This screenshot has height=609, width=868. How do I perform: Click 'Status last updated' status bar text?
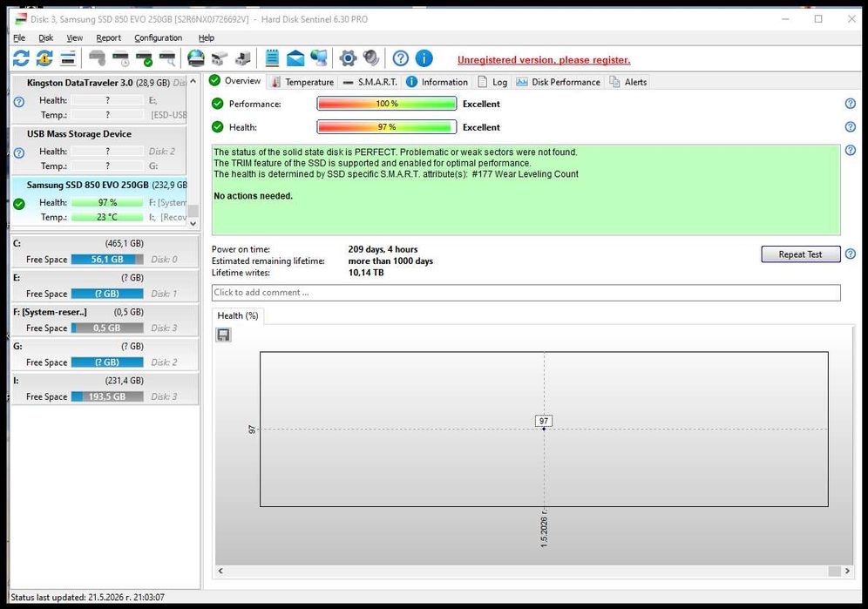pyautogui.click(x=87, y=598)
